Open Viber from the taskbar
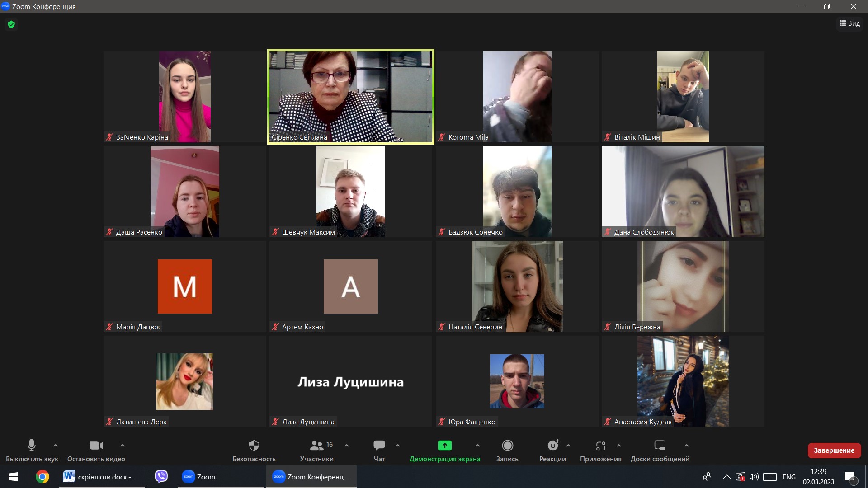Viewport: 868px width, 488px height. (x=161, y=477)
